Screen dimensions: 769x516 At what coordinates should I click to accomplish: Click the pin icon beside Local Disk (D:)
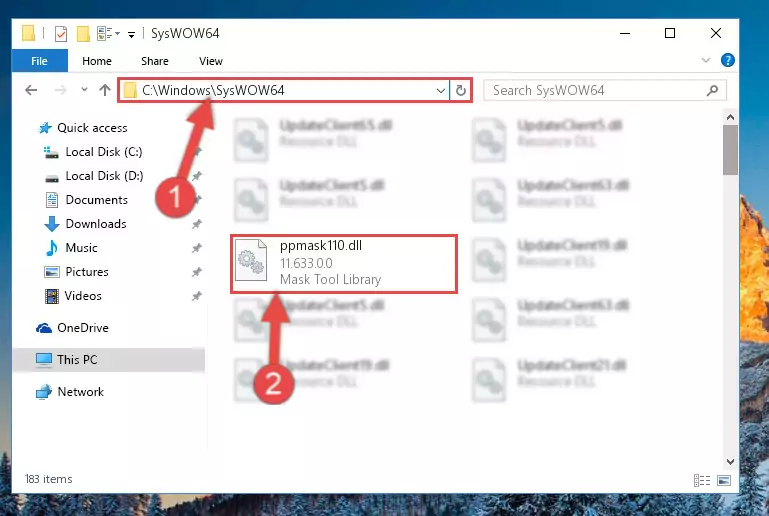[197, 176]
